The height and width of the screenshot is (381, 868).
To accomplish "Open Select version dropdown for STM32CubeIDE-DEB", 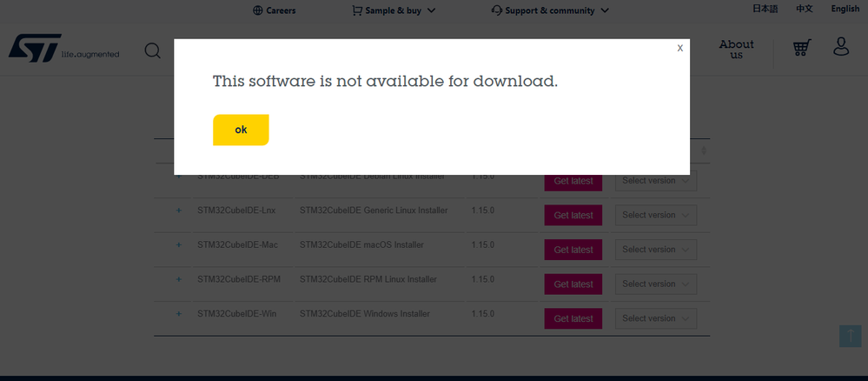I will (656, 181).
